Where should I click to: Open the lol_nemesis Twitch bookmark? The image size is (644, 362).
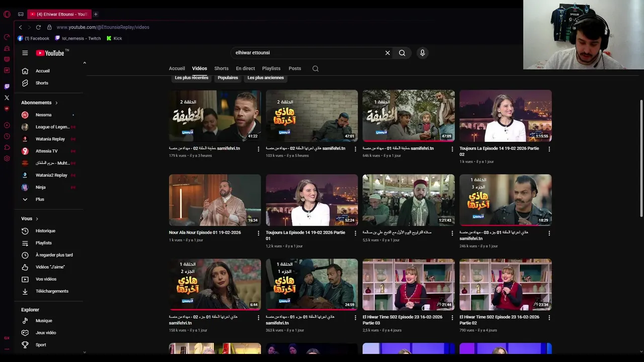(77, 38)
